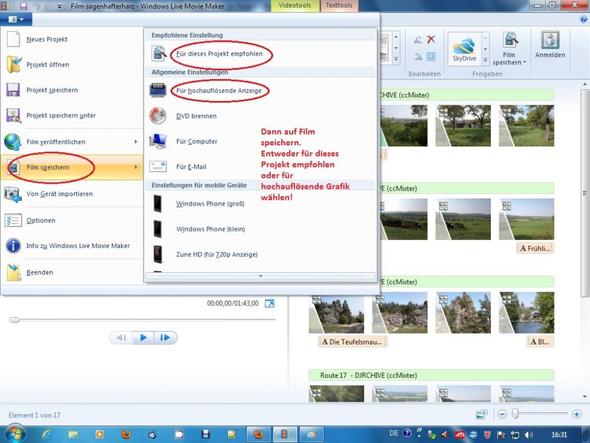The image size is (590, 443).
Task: Select the Frühli... caption item
Action: 535,248
